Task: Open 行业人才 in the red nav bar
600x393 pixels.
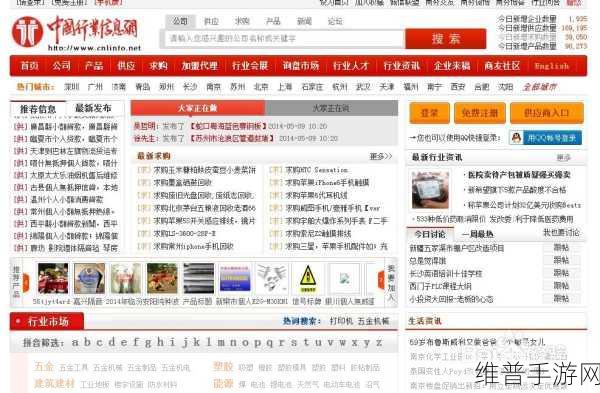Action: [351, 66]
